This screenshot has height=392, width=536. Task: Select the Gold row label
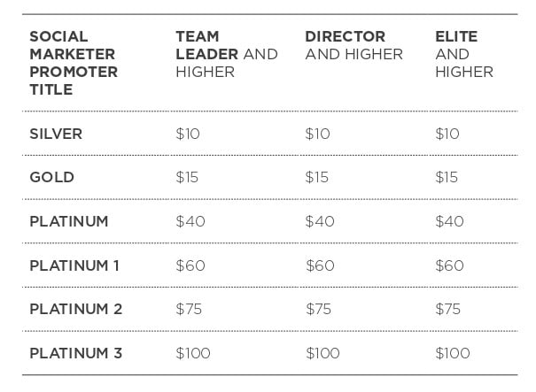(x=51, y=177)
